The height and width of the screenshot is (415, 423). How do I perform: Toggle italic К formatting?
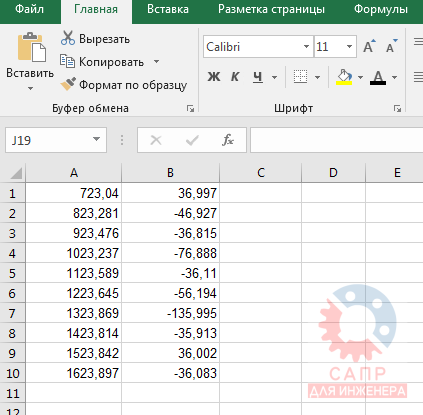pyautogui.click(x=235, y=77)
